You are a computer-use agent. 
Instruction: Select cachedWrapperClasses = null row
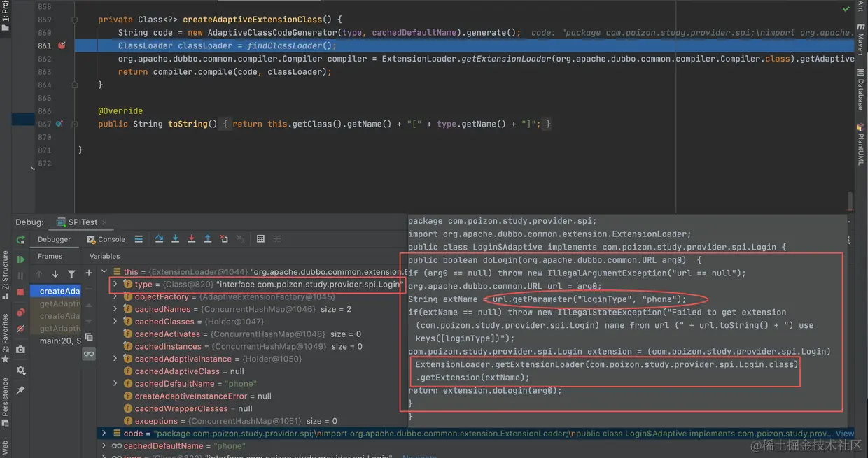tap(252, 408)
